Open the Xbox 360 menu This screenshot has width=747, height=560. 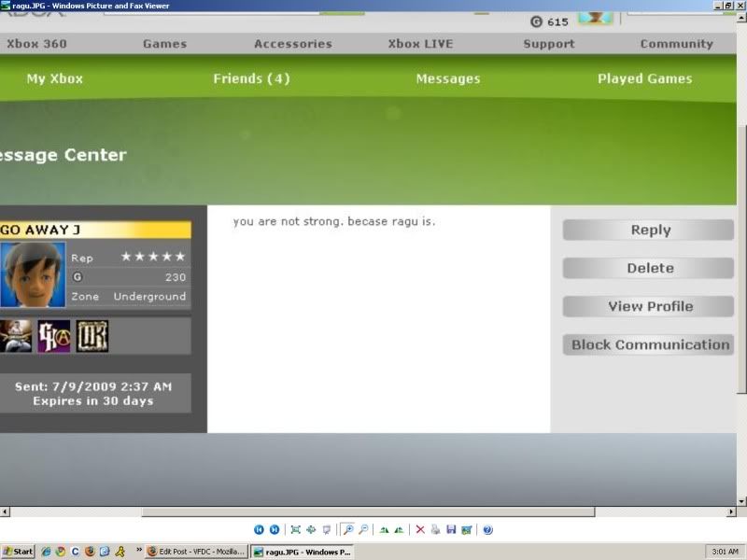click(36, 44)
